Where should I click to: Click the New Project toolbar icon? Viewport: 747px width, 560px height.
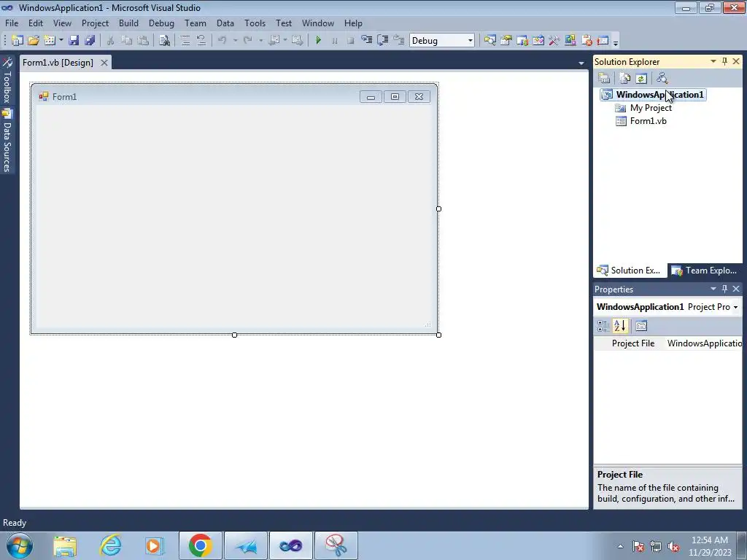coord(18,41)
